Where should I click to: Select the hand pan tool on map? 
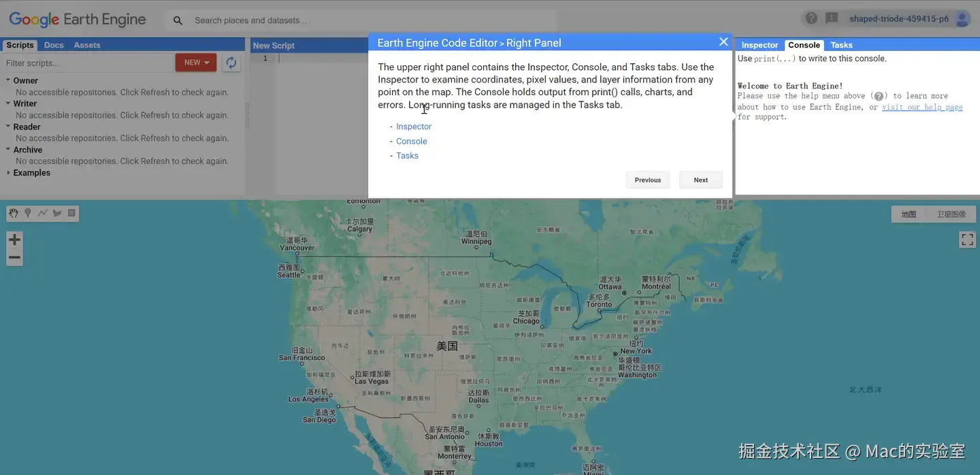(14, 214)
